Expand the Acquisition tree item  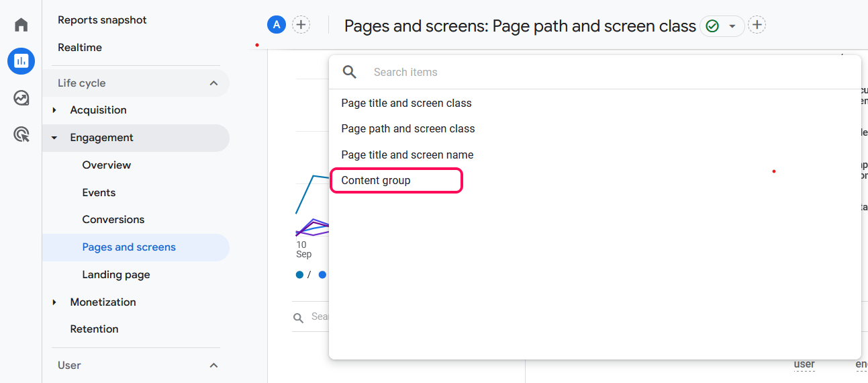pos(54,110)
